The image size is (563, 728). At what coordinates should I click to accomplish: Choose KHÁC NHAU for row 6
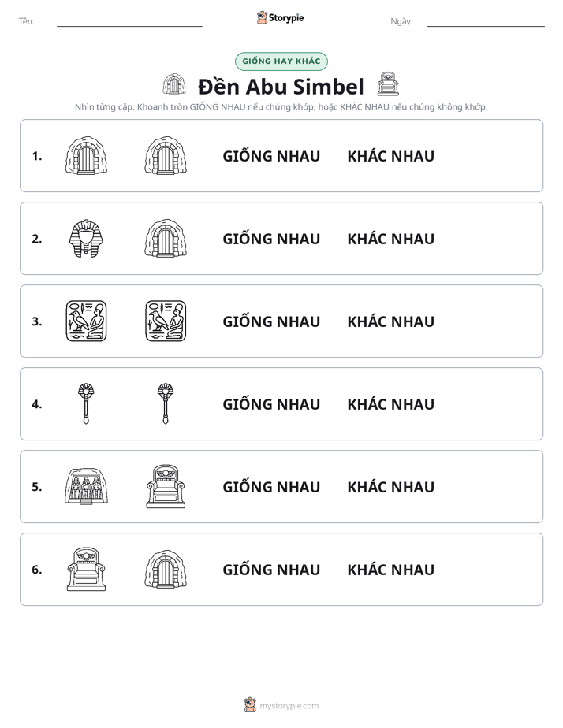coord(390,569)
